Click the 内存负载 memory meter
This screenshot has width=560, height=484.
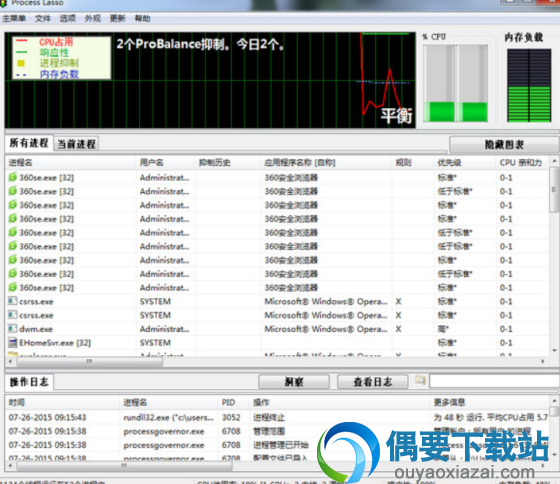coord(529,86)
